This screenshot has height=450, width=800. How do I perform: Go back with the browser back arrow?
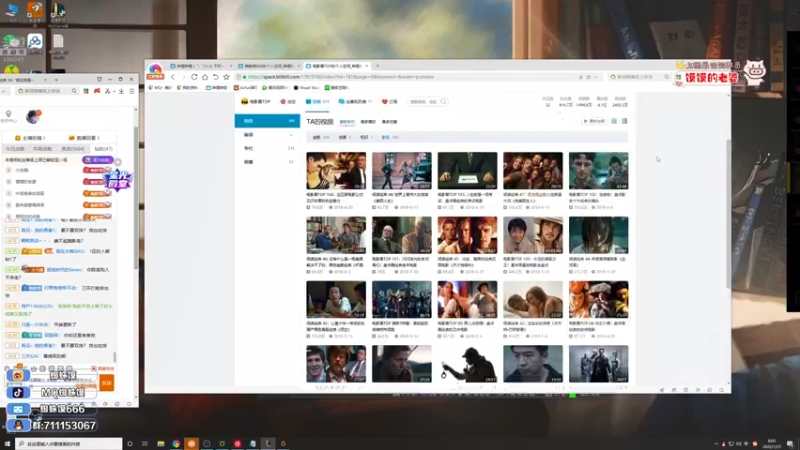(x=173, y=77)
